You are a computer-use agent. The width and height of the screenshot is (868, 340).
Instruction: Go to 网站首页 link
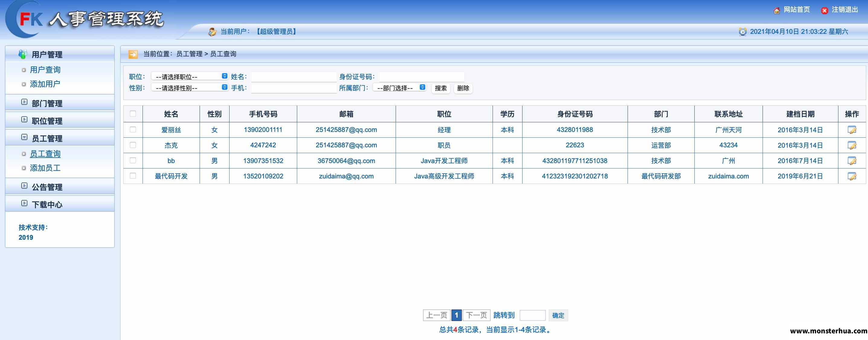point(796,10)
